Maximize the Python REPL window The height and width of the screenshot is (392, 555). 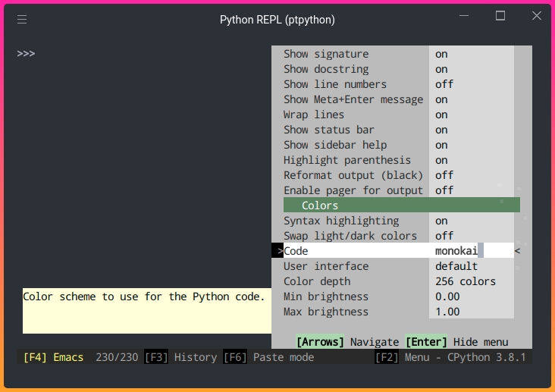click(x=500, y=16)
